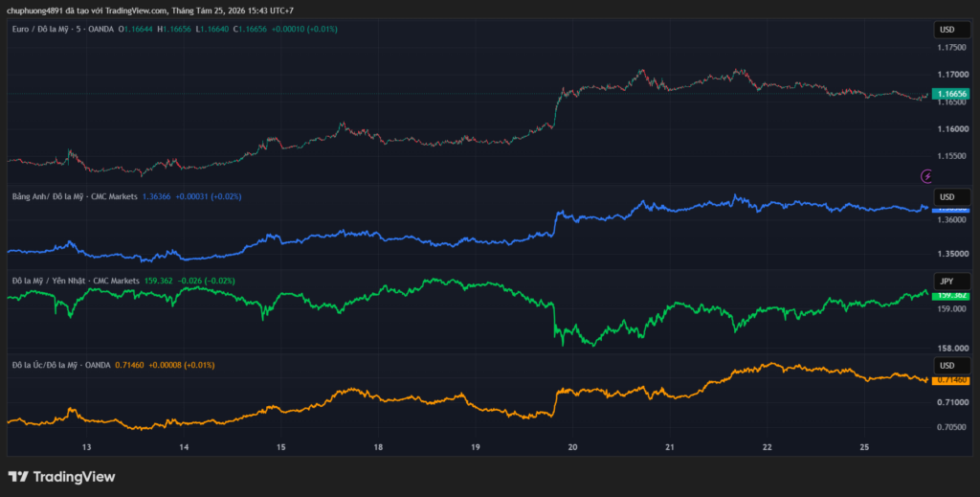This screenshot has height=497, width=980.
Task: Click the 1.16000 price scale label
Action: [952, 128]
